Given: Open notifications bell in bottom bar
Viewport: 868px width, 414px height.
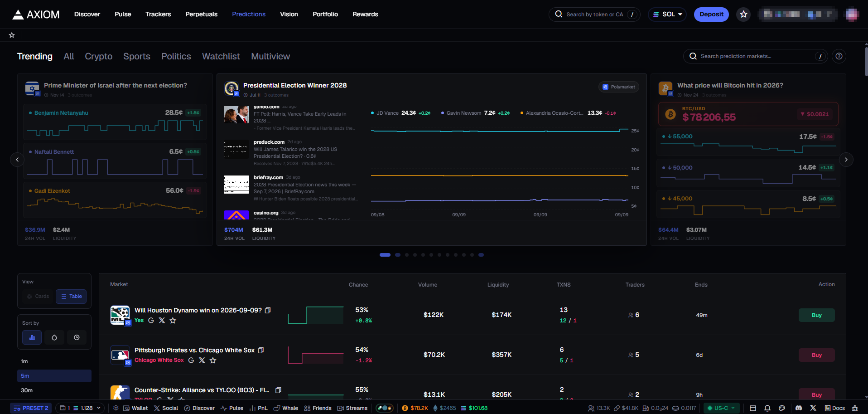Looking at the screenshot, I should [x=767, y=408].
